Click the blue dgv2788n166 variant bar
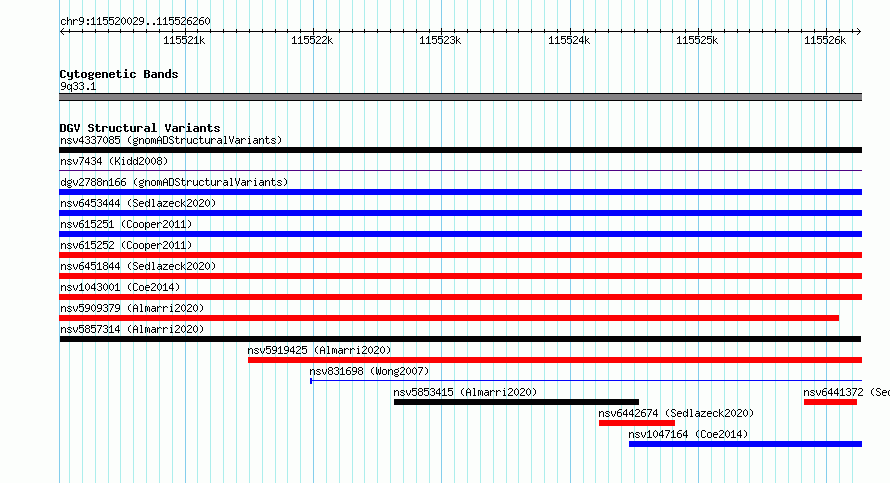This screenshot has width=890, height=483. (460, 192)
